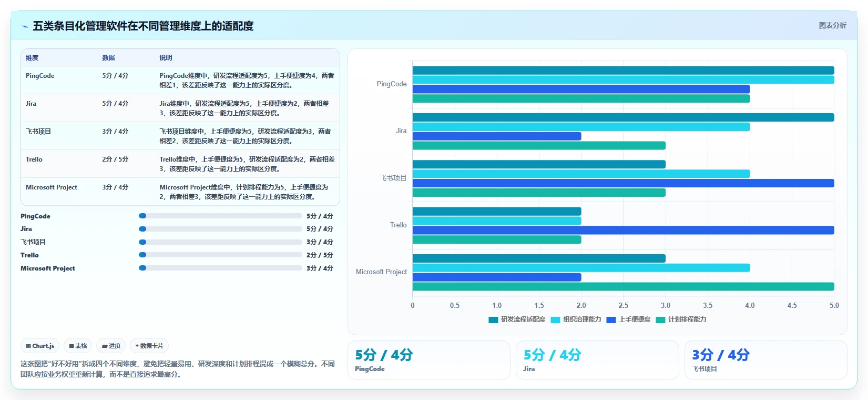The image size is (868, 400).
Task: Open the PingCode 5分 / 4分 summary card
Action: tap(428, 360)
